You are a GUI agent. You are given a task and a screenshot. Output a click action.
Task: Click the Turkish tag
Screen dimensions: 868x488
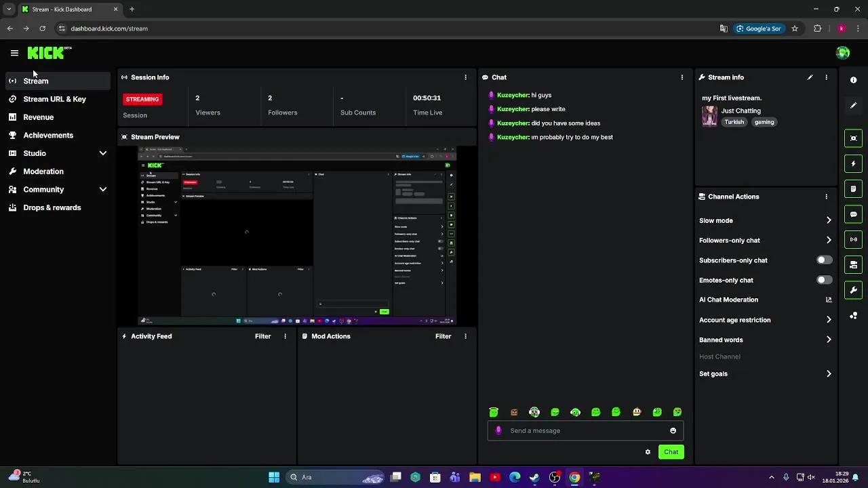[x=734, y=122]
